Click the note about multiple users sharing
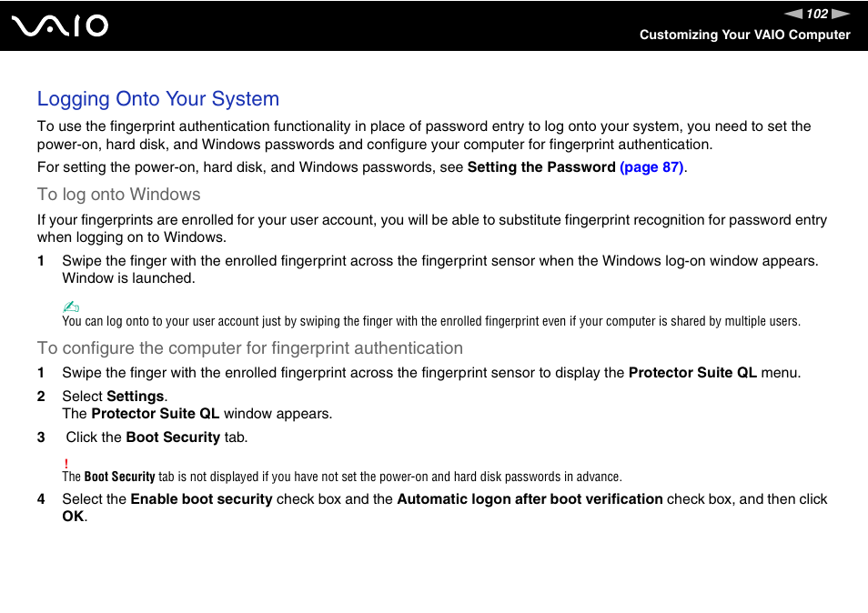 pyautogui.click(x=431, y=321)
